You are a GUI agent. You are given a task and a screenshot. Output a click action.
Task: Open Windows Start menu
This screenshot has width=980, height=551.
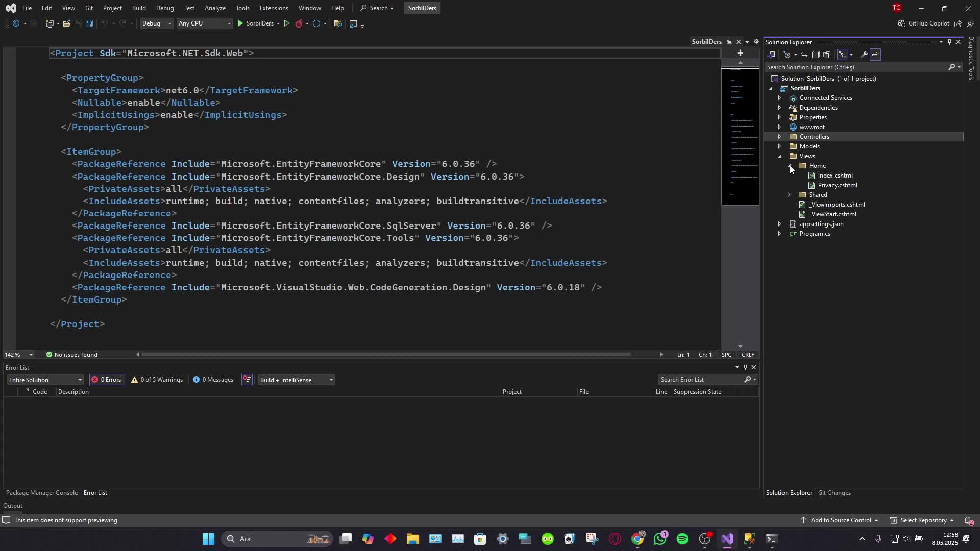(208, 539)
